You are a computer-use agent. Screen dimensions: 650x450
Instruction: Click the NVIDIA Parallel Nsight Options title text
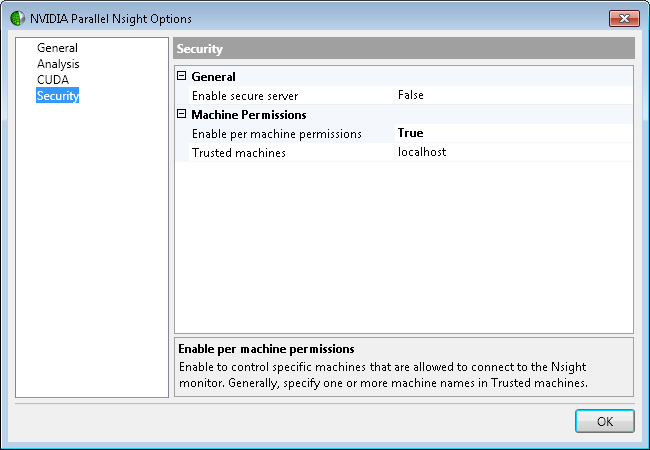[x=111, y=19]
